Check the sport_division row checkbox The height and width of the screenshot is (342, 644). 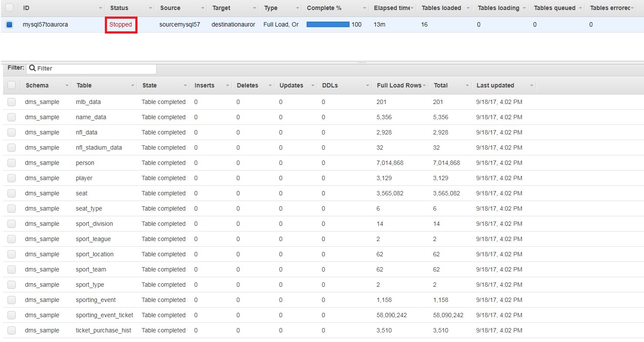12,224
